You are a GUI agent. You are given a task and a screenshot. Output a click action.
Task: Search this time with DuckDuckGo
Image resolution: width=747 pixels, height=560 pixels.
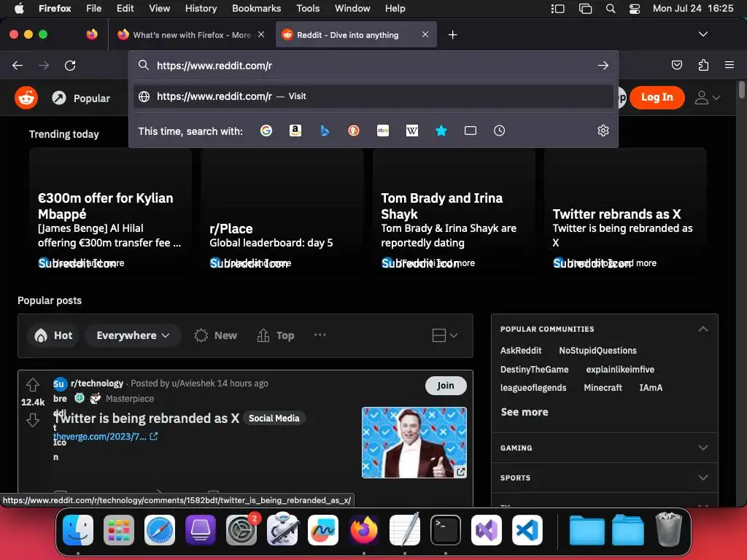(x=354, y=131)
